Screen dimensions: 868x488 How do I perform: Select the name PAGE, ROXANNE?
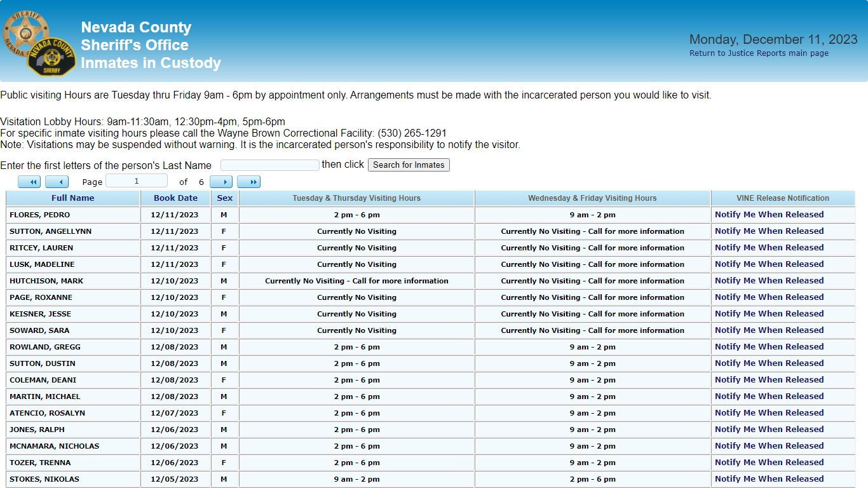point(41,297)
